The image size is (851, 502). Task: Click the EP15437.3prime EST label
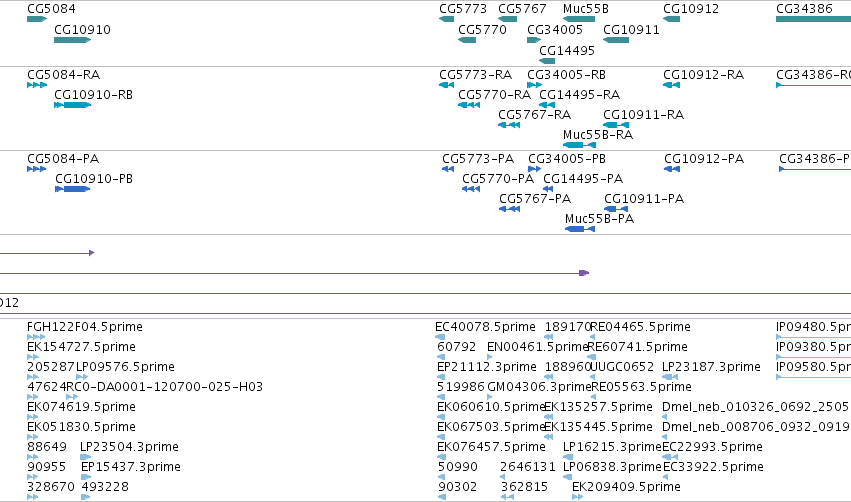131,467
